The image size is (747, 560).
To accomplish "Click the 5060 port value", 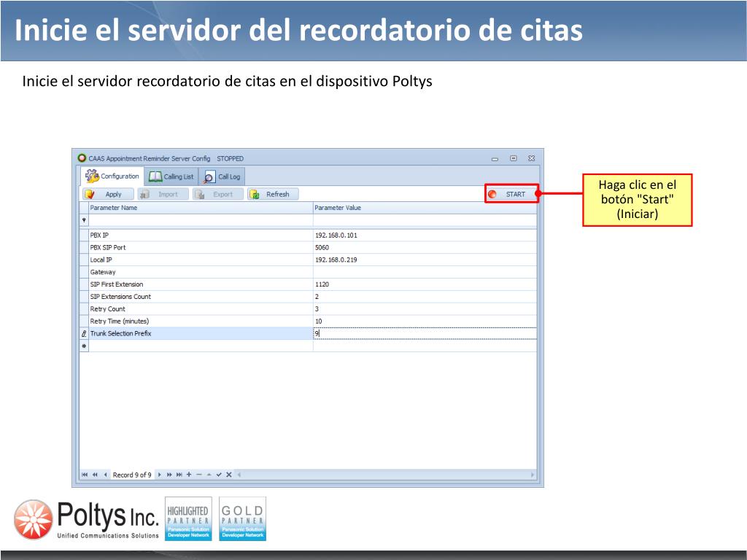I will tap(322, 248).
